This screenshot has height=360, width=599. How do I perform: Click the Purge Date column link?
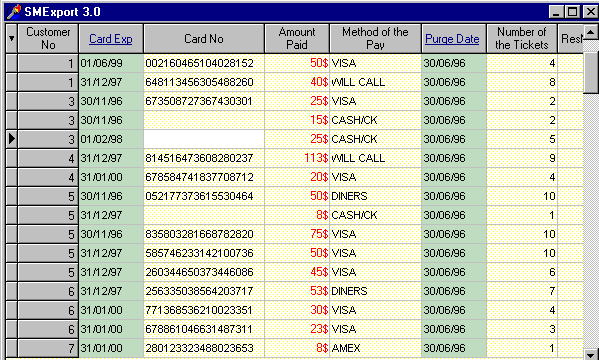(452, 39)
